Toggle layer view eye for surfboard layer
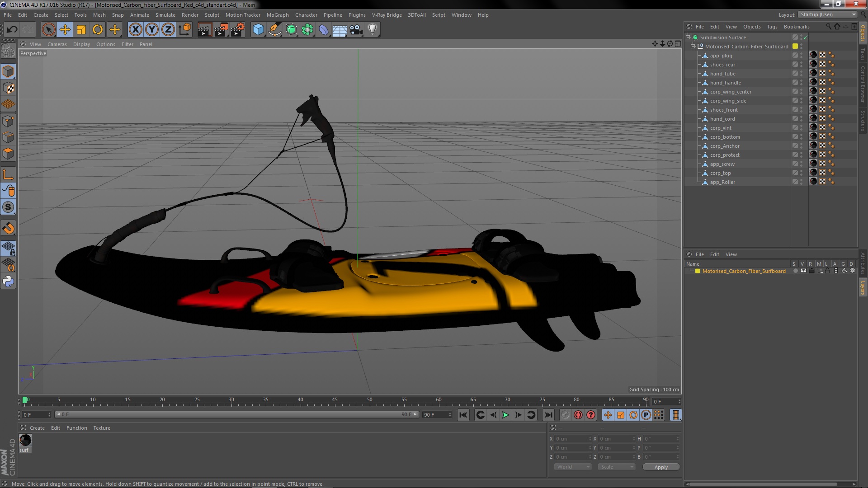Screen dimensions: 868x488 [803, 271]
